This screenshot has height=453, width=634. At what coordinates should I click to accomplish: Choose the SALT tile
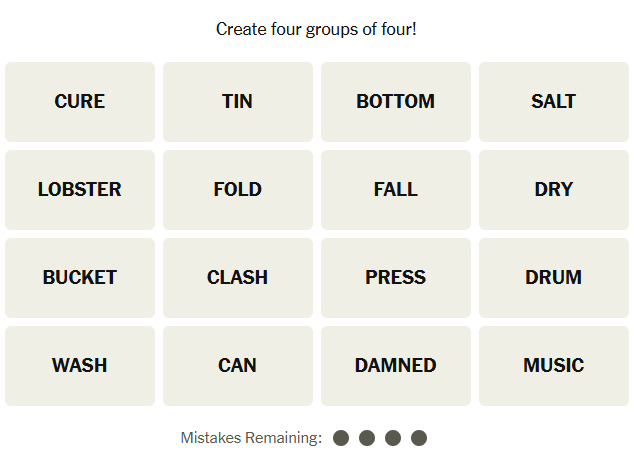point(554,101)
